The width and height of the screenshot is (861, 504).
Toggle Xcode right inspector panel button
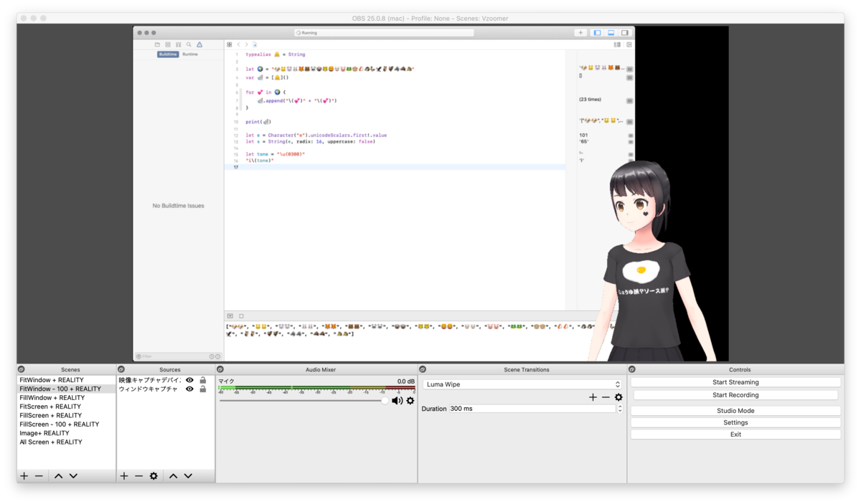(x=625, y=33)
